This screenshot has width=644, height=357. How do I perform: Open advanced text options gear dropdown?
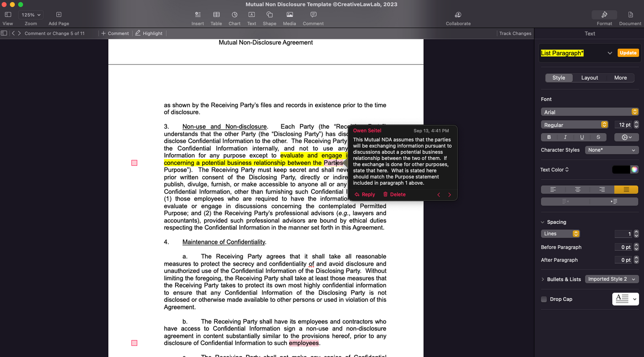(627, 137)
